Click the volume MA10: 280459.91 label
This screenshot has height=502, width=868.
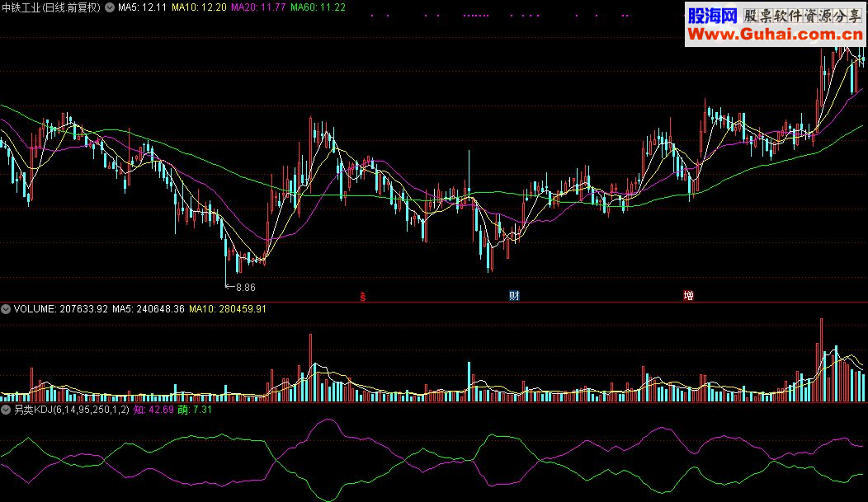[228, 309]
